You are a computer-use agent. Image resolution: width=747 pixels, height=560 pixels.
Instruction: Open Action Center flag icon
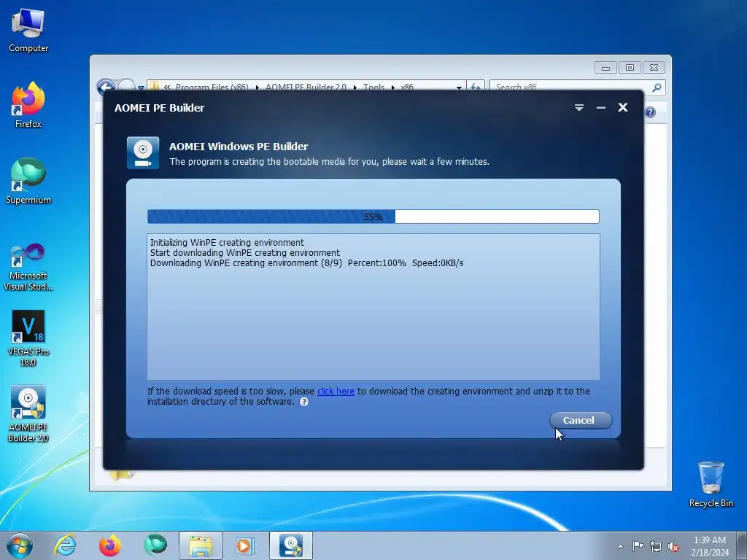(638, 545)
